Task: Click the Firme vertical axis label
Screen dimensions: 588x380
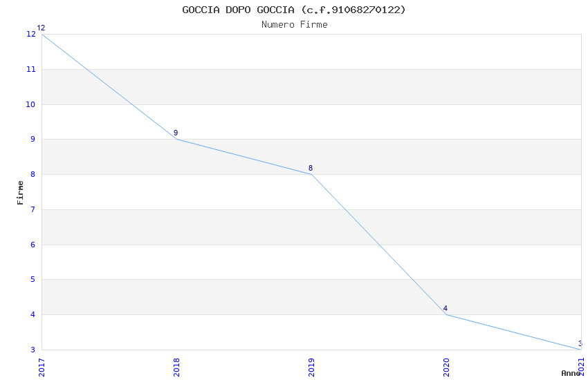Action: (x=20, y=193)
